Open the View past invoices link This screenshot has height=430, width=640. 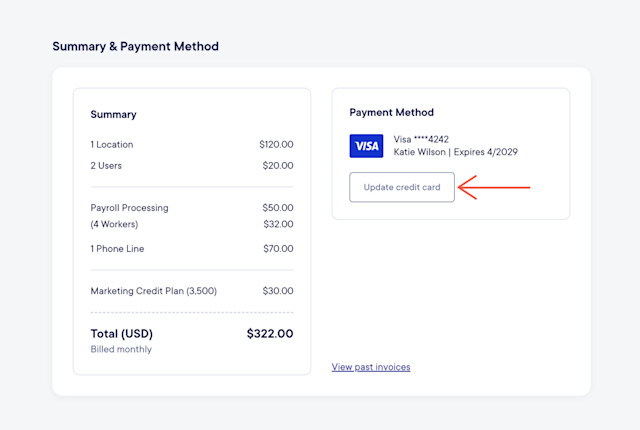[371, 367]
